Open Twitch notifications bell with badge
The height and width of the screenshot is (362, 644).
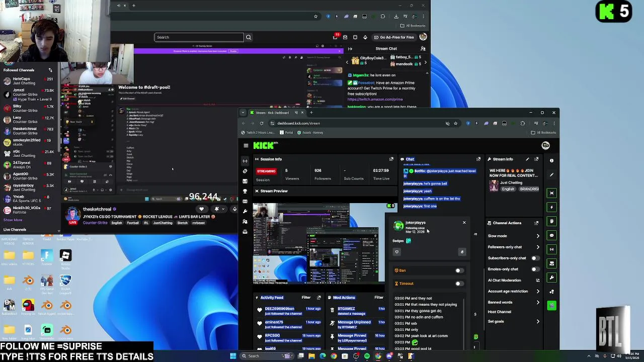pyautogui.click(x=336, y=37)
